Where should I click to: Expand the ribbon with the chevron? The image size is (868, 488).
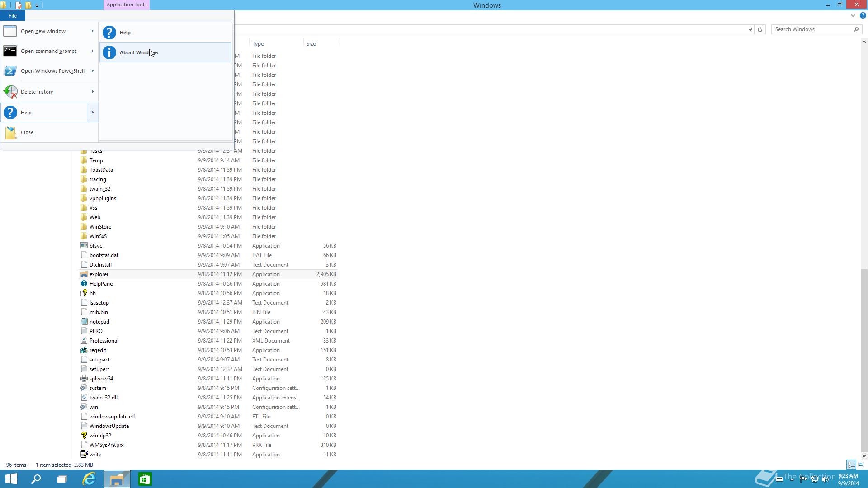pos(853,16)
